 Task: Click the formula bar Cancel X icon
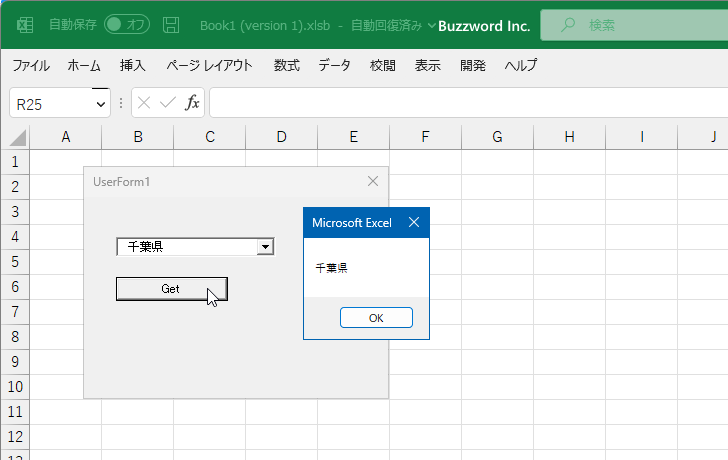coord(144,103)
